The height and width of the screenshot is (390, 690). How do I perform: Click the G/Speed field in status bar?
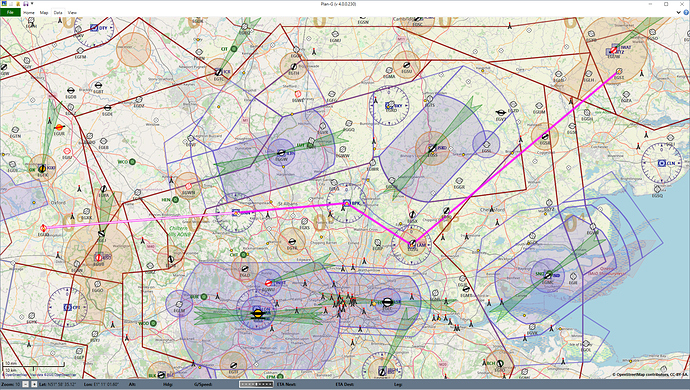pyautogui.click(x=203, y=384)
